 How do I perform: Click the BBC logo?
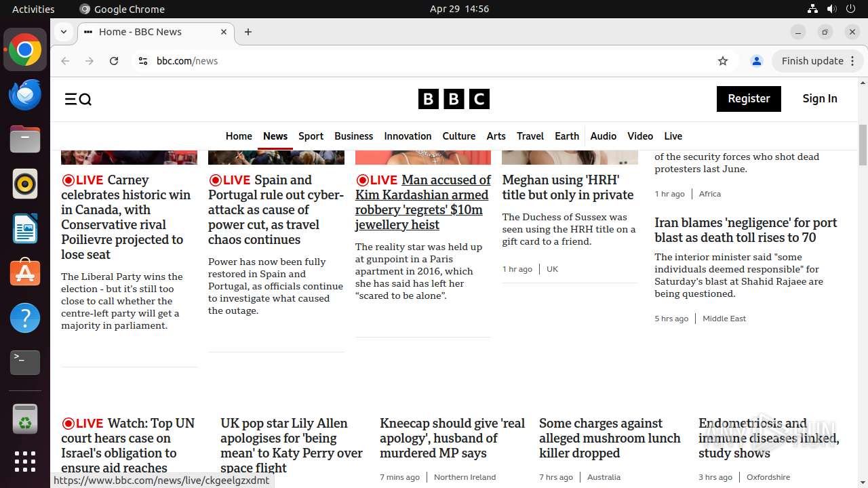coord(454,100)
